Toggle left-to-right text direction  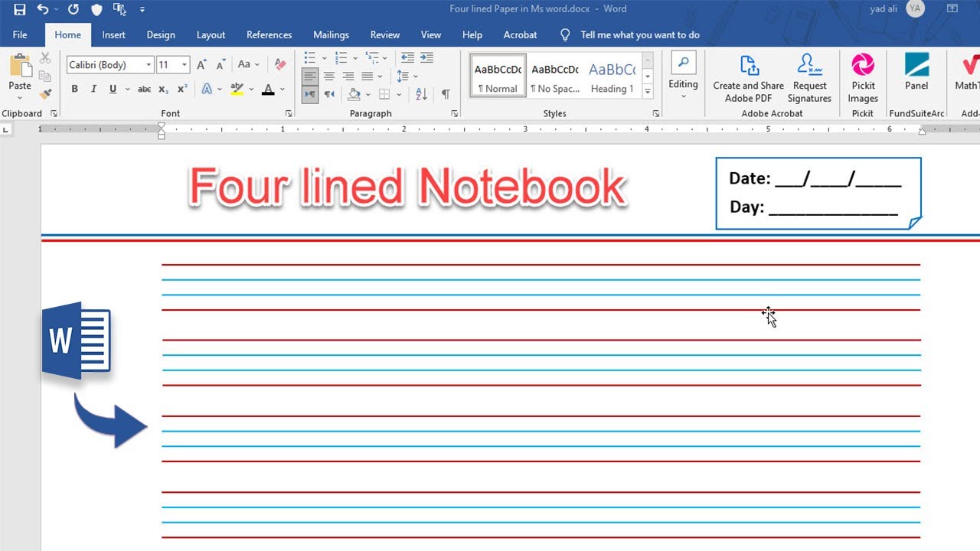pos(310,94)
